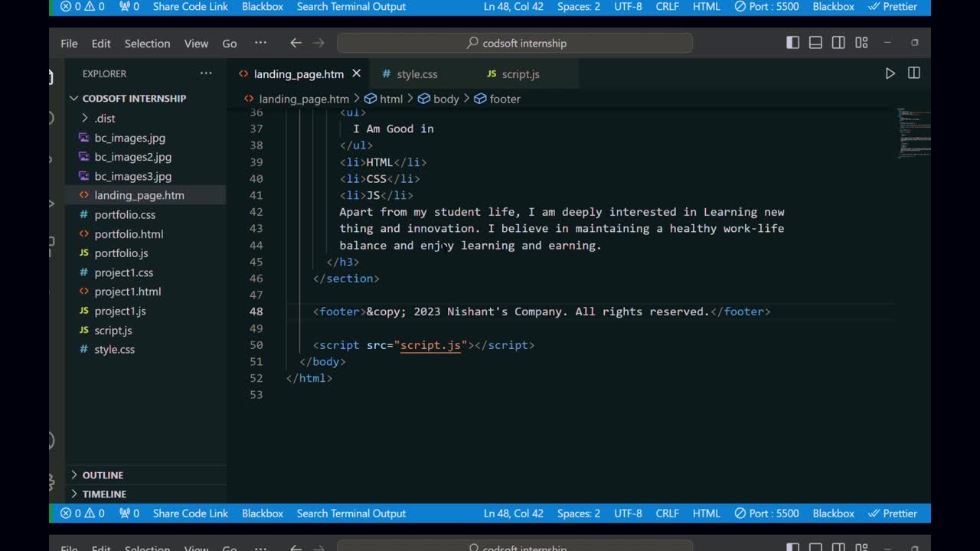Go forward with right arrow

click(x=319, y=43)
